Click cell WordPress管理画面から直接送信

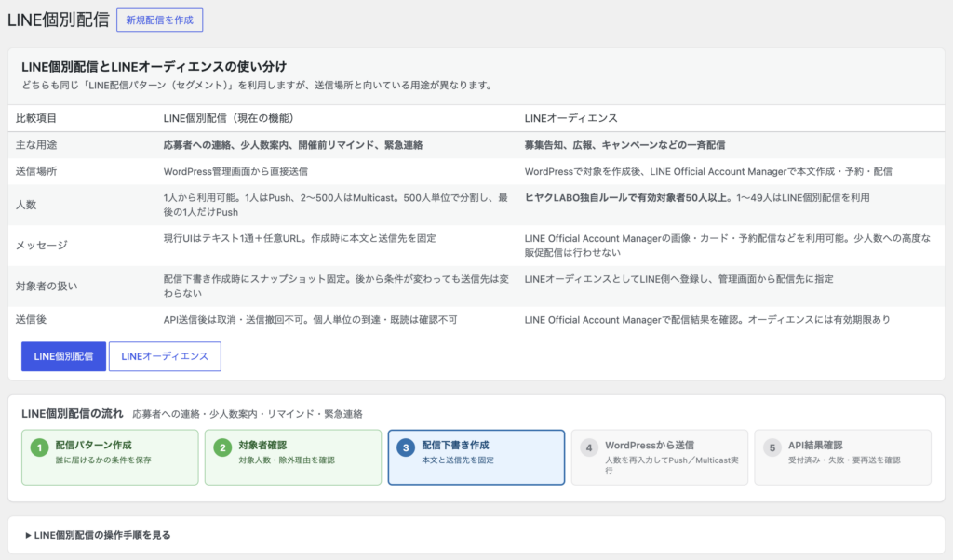coord(235,171)
